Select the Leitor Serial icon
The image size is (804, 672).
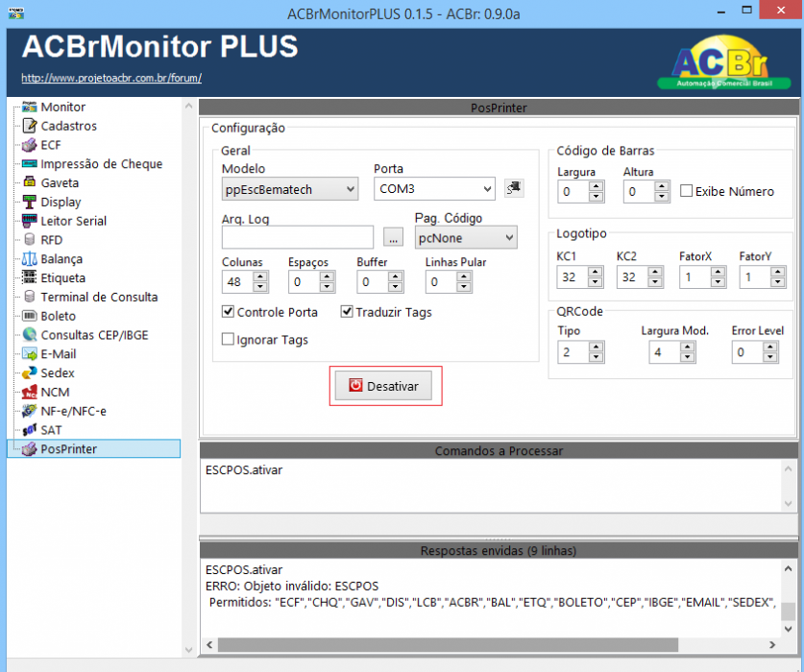tap(29, 221)
